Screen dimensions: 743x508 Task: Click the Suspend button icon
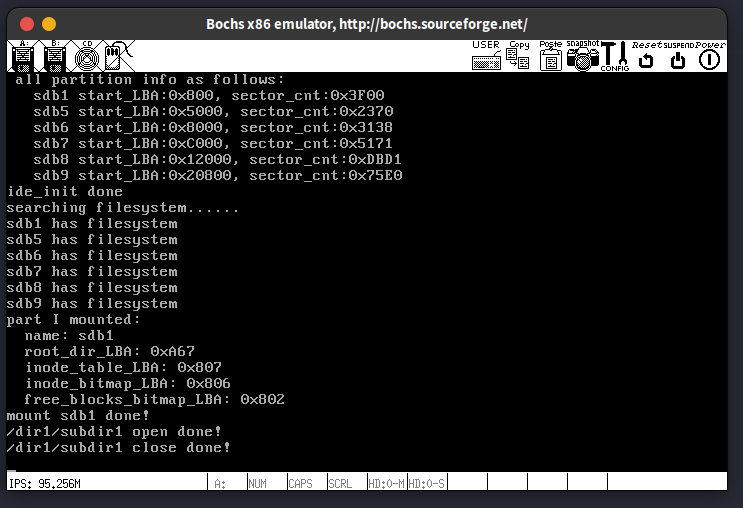[x=679, y=56]
